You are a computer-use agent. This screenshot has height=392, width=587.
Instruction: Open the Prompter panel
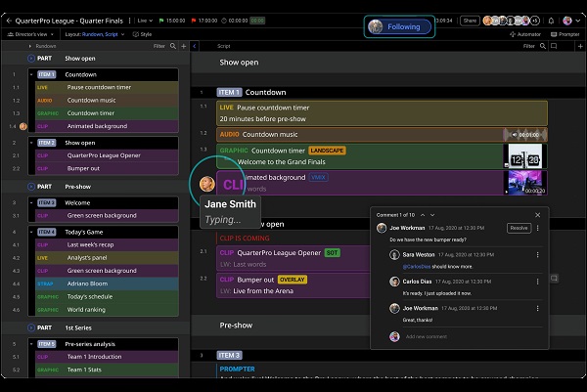(564, 34)
